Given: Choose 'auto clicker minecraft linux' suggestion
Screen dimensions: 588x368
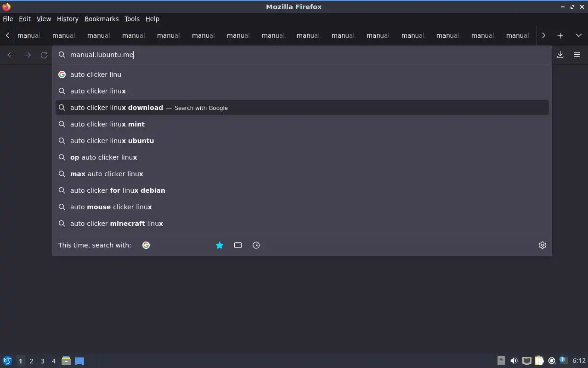Looking at the screenshot, I should tap(302, 224).
